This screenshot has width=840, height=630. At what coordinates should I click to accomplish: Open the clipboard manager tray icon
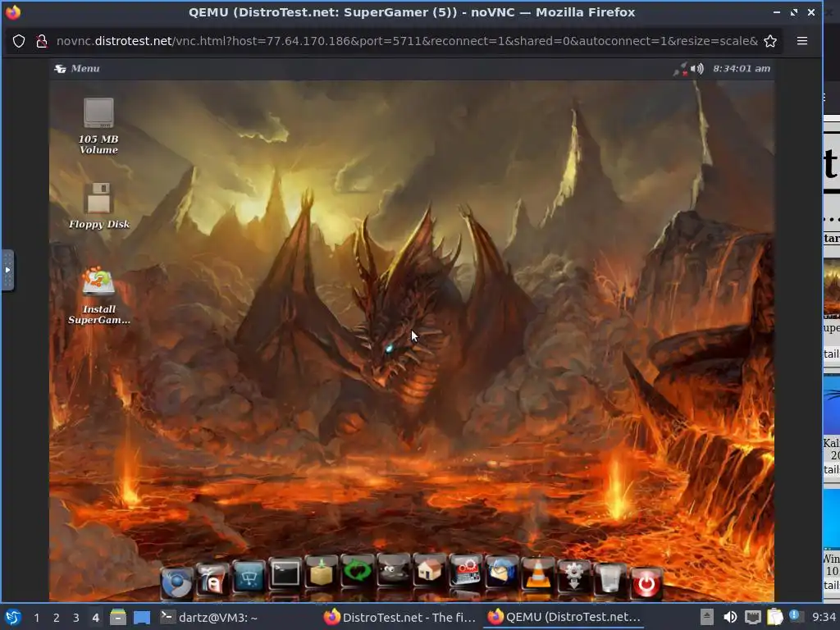pyautogui.click(x=774, y=618)
